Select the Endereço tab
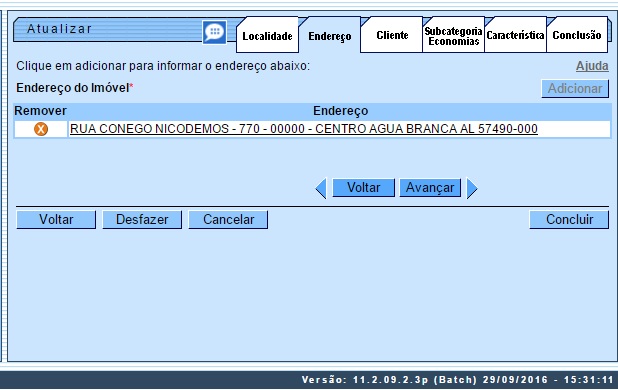This screenshot has height=390, width=618. coord(329,36)
